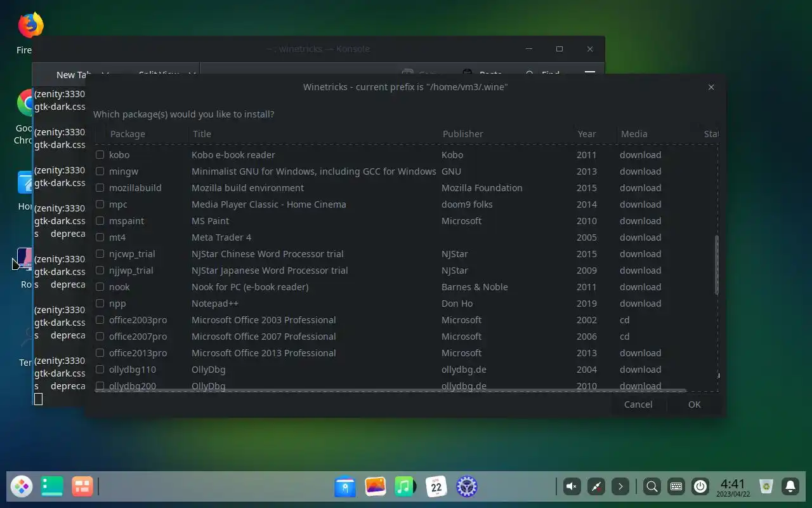Sort by the Title column header
The image size is (812, 508).
pos(314,134)
